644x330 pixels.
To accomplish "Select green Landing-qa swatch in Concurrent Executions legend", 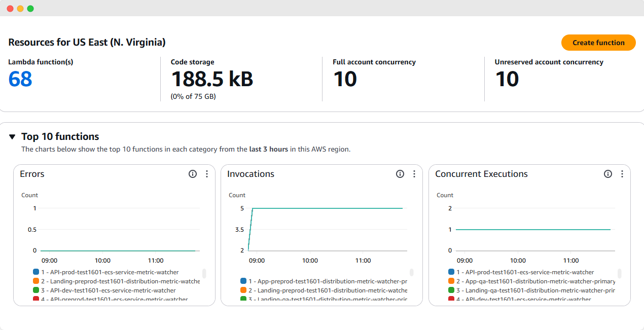I will 452,290.
